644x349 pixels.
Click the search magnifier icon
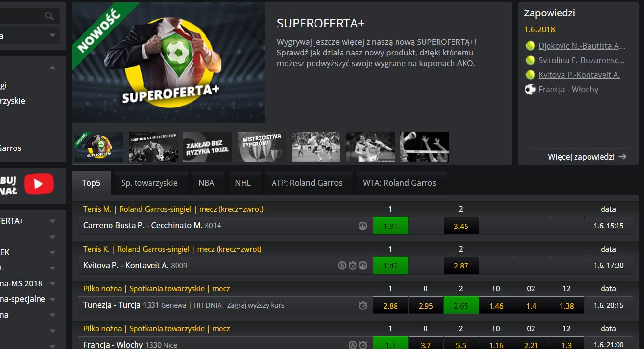(x=49, y=16)
